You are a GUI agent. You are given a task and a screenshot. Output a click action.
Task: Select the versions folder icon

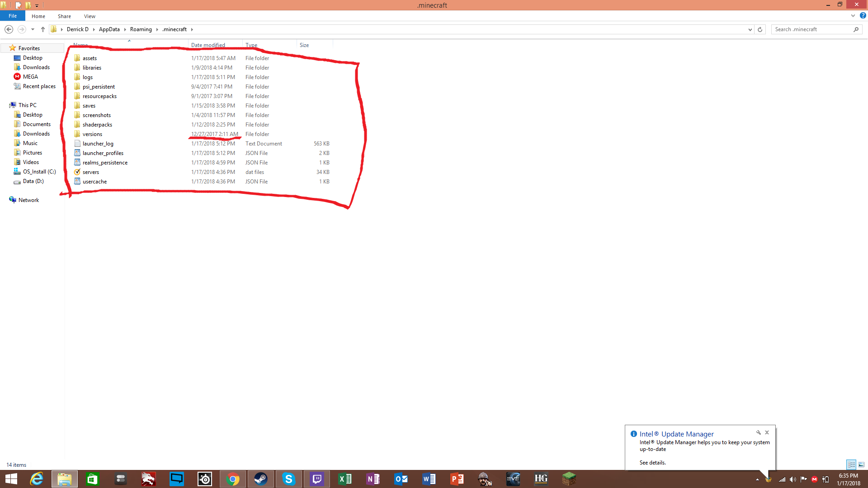tap(77, 134)
